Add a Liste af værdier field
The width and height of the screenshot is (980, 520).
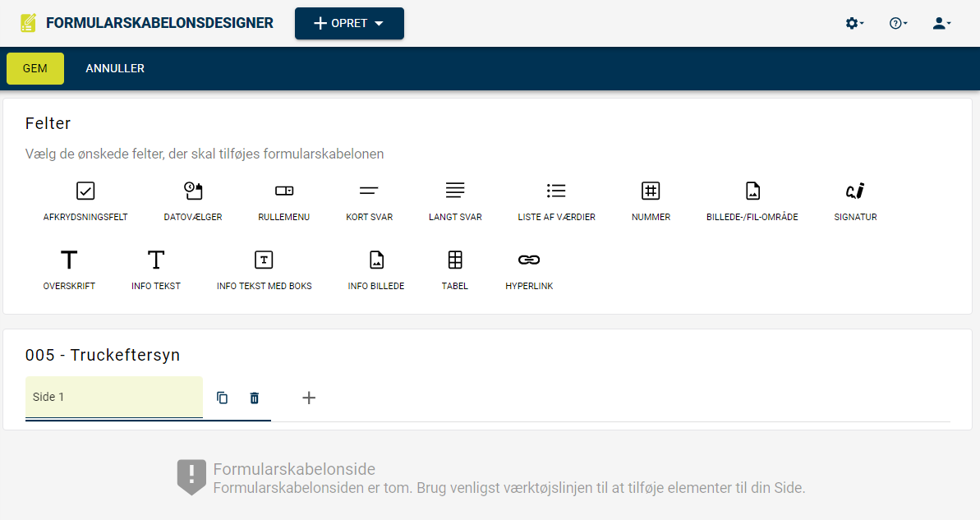(x=556, y=201)
